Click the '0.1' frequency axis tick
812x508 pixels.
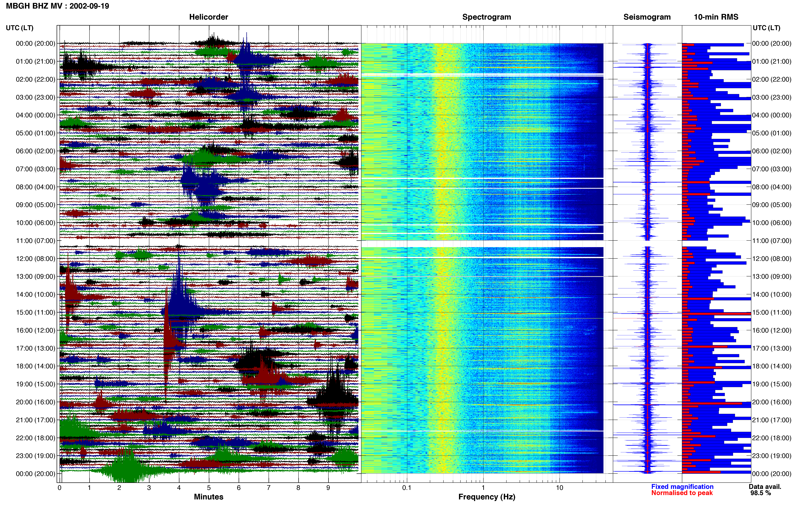[407, 488]
